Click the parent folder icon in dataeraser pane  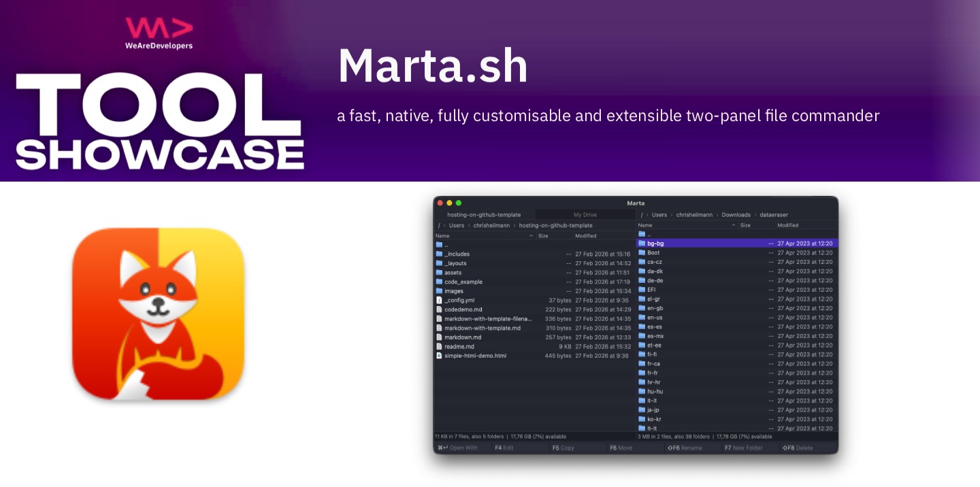[642, 233]
